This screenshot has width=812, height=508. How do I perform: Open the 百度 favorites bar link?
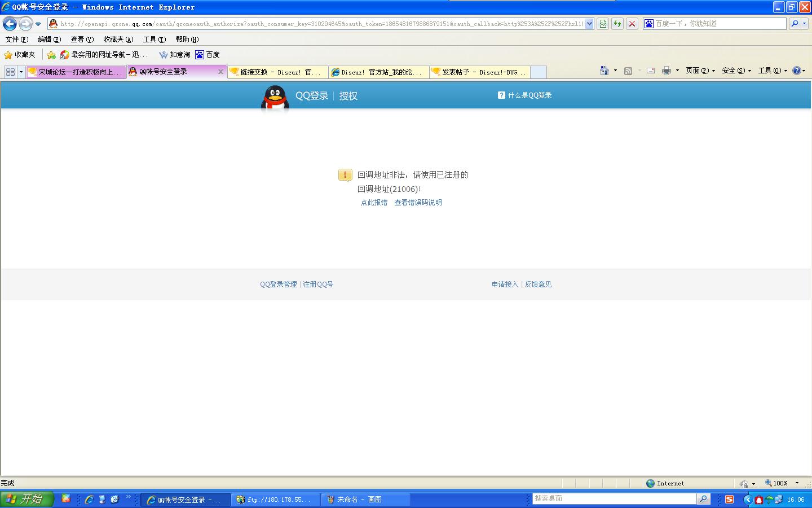click(x=208, y=55)
